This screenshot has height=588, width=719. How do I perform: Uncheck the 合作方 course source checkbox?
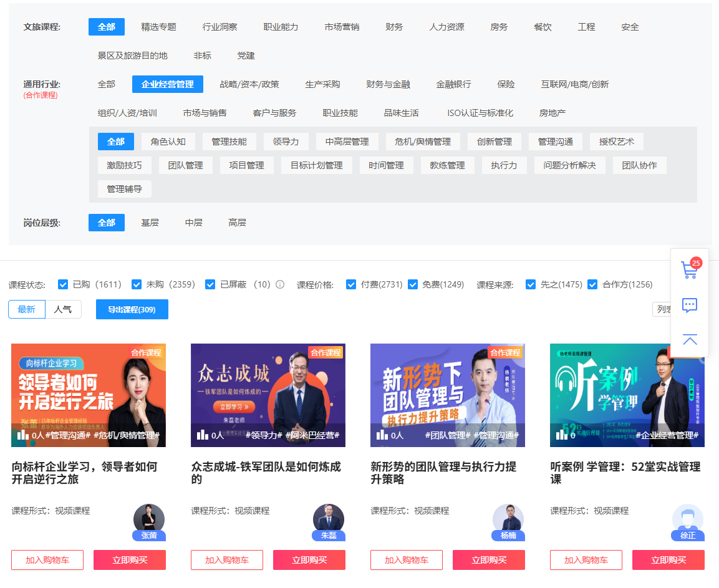[x=593, y=284]
